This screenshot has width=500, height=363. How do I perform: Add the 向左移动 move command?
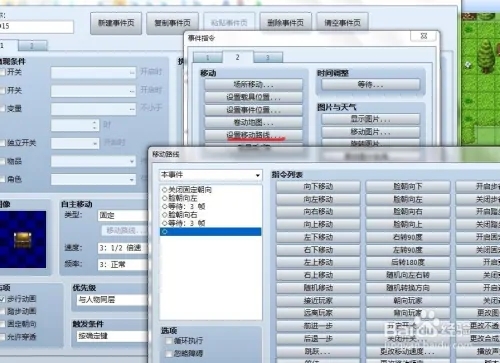point(318,199)
